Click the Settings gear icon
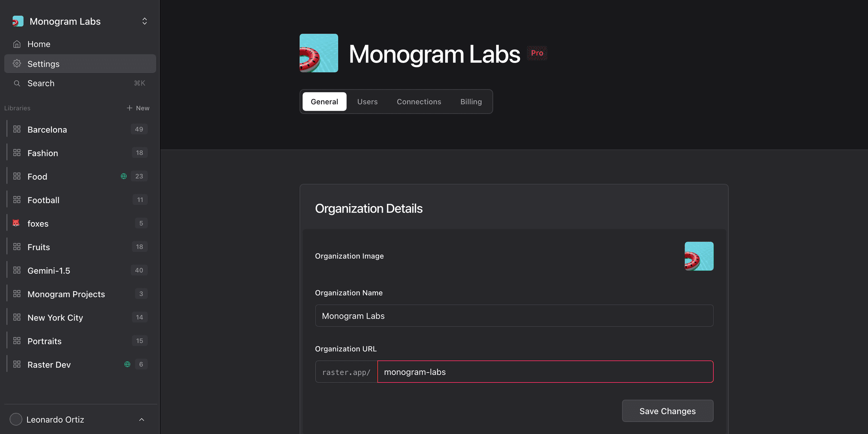 [x=17, y=63]
